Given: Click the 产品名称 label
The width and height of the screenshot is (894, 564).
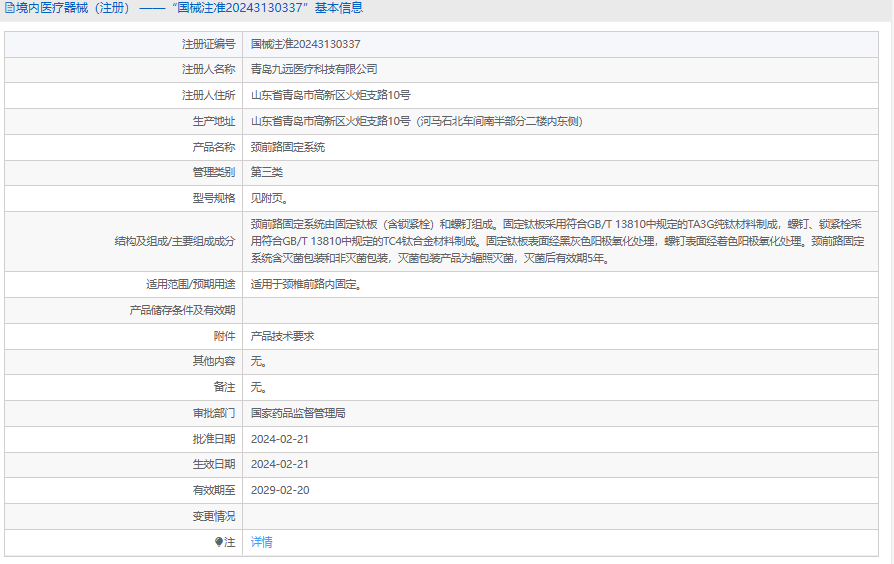Looking at the screenshot, I should pos(214,147).
